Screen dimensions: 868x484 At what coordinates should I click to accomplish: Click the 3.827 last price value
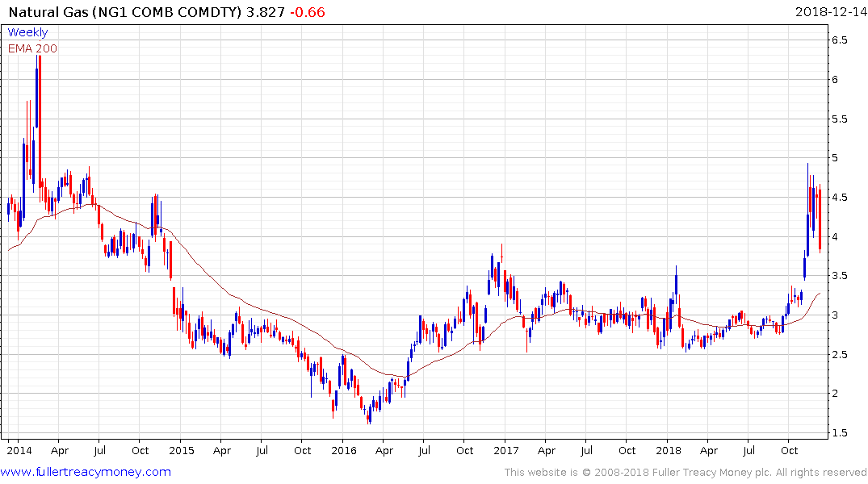[270, 12]
